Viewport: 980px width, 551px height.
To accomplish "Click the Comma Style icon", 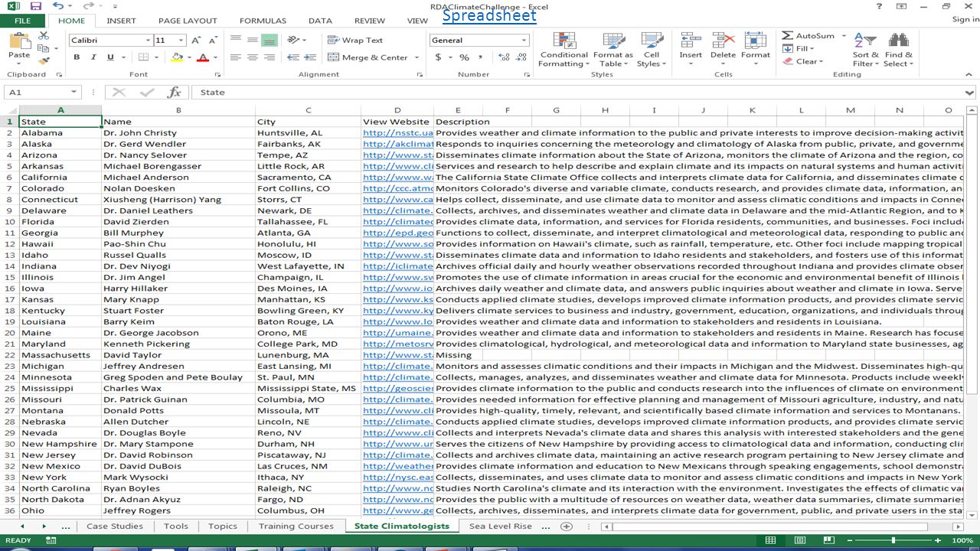I will pos(481,57).
